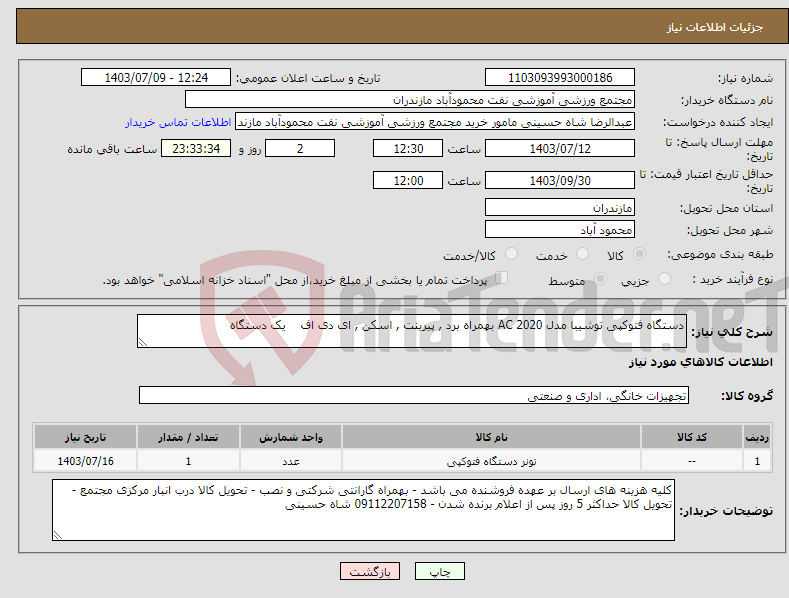Click the delivery province field مازندران
789x598 pixels.
[x=560, y=207]
